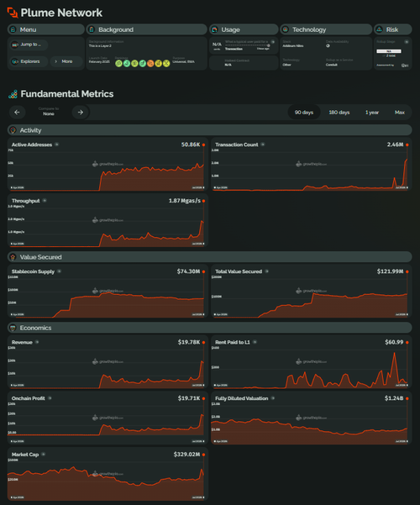Click the 1.87 Mgas/s Throughput value
The width and height of the screenshot is (420, 505).
[185, 201]
